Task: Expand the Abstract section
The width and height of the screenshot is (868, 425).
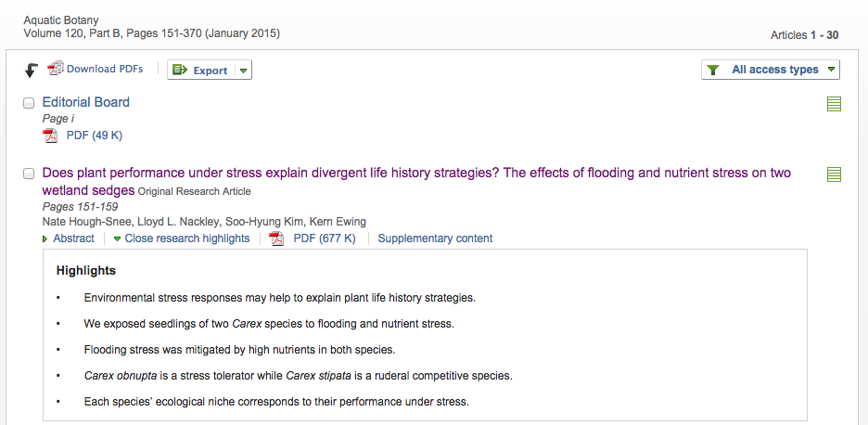Action: pos(69,238)
